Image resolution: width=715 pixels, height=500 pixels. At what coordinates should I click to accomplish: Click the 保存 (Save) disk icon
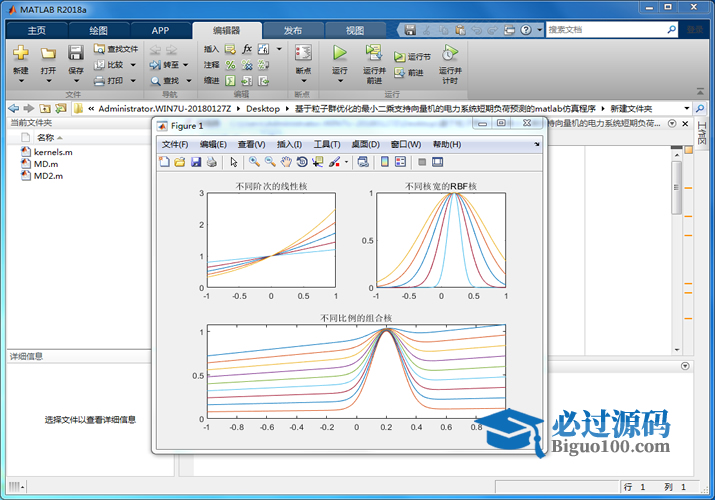click(x=76, y=52)
